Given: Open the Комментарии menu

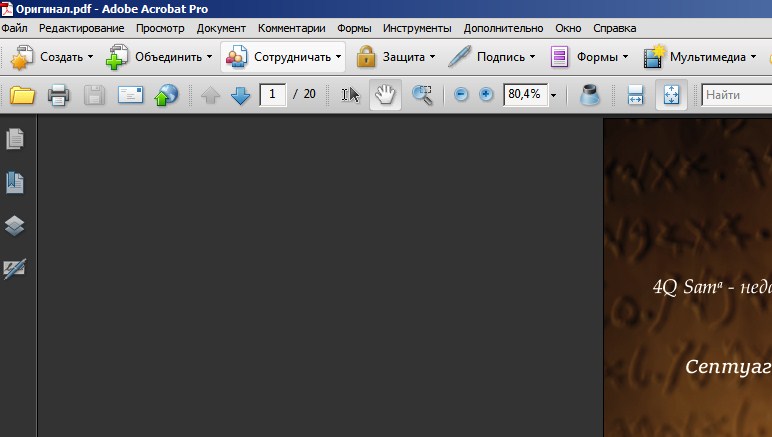Looking at the screenshot, I should [291, 29].
